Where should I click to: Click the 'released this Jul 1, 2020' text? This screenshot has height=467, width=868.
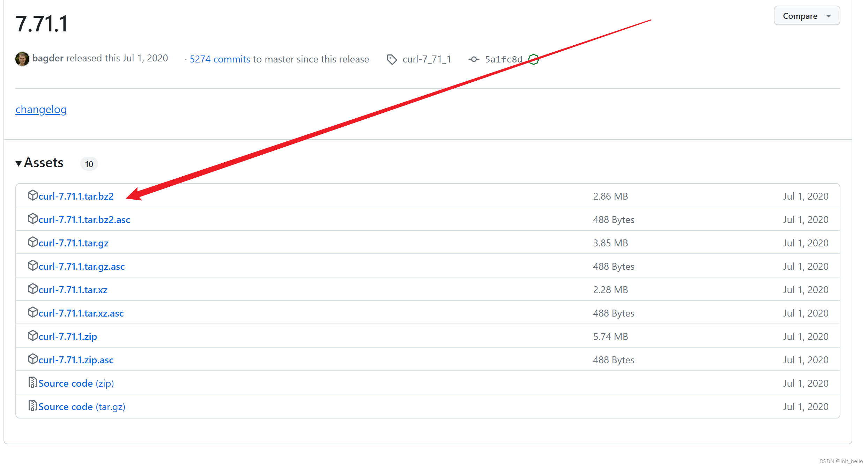(117, 58)
